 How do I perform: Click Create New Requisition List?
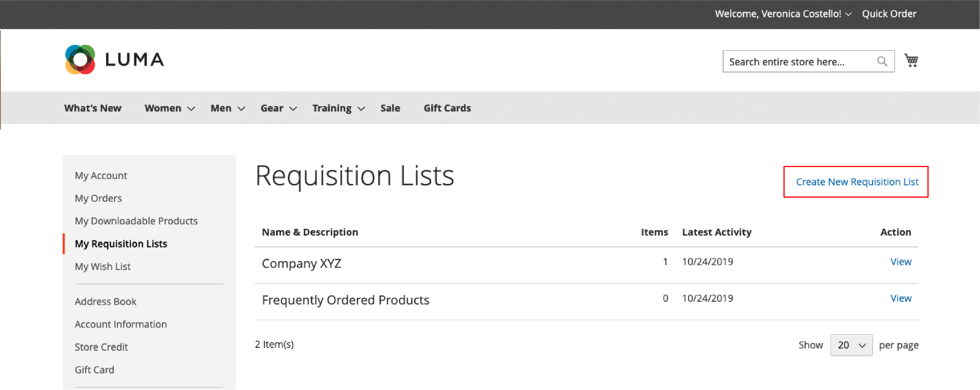pyautogui.click(x=857, y=182)
